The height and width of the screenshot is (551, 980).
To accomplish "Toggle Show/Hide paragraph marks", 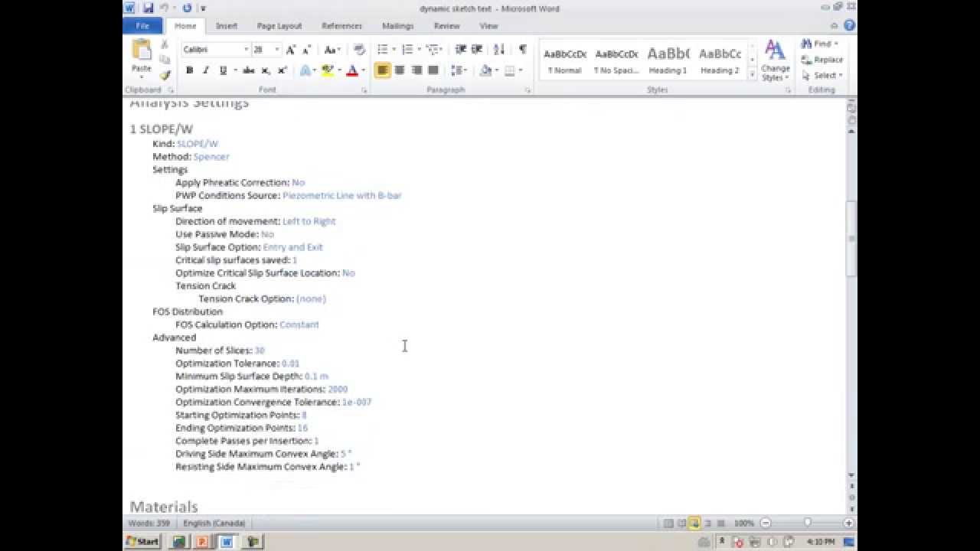I will click(x=523, y=50).
